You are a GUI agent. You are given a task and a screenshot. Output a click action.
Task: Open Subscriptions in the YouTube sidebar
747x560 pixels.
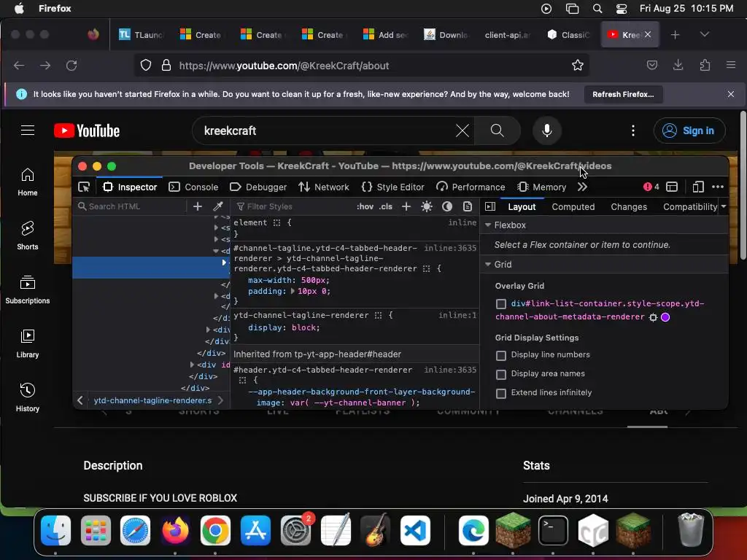(x=28, y=289)
